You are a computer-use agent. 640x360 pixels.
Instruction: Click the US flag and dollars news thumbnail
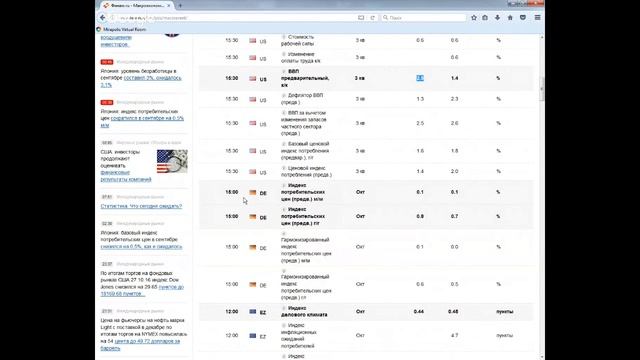click(x=172, y=161)
